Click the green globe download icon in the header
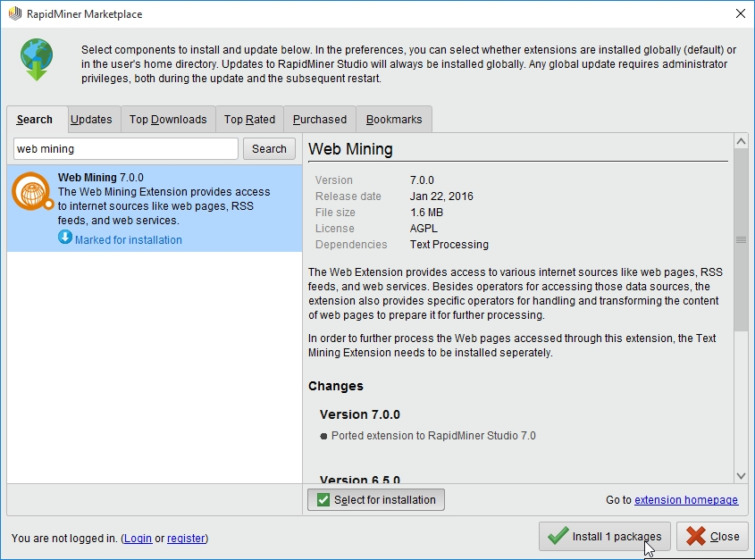755x560 pixels. pos(36,60)
